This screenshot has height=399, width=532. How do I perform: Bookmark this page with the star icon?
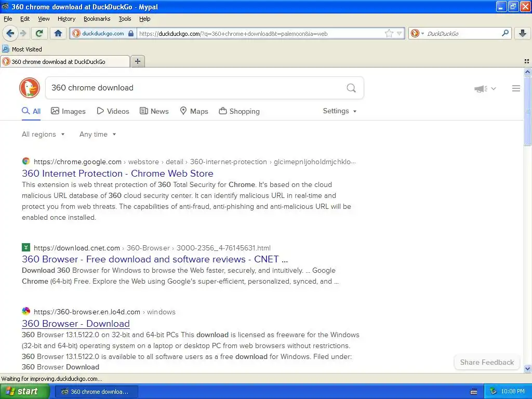point(389,33)
